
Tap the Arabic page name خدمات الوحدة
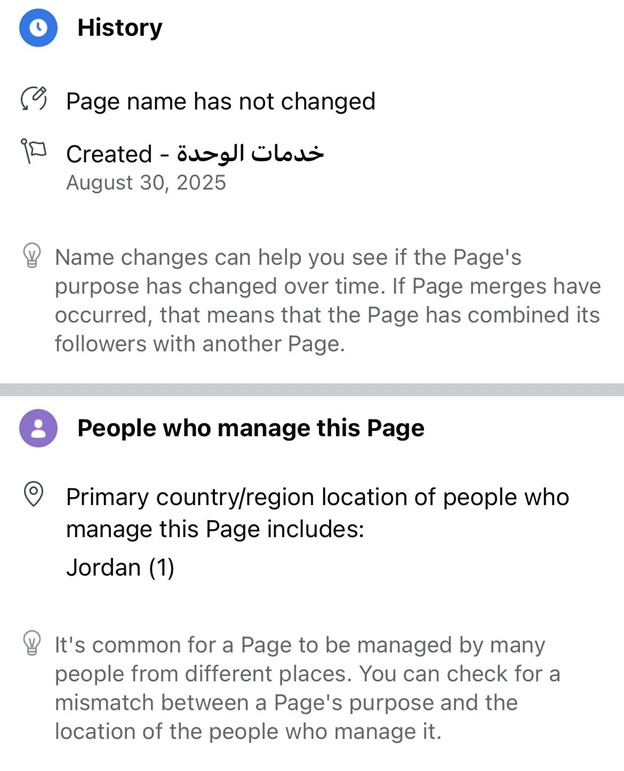tap(250, 154)
